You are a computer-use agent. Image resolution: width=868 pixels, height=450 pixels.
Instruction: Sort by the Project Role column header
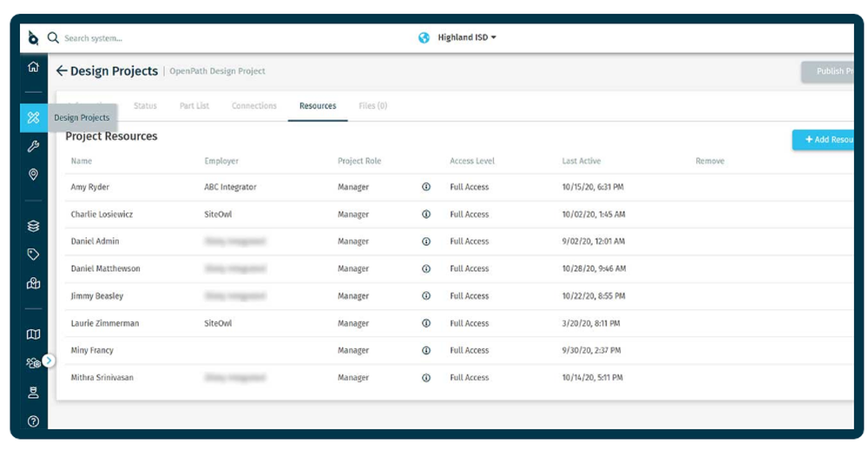coord(359,162)
